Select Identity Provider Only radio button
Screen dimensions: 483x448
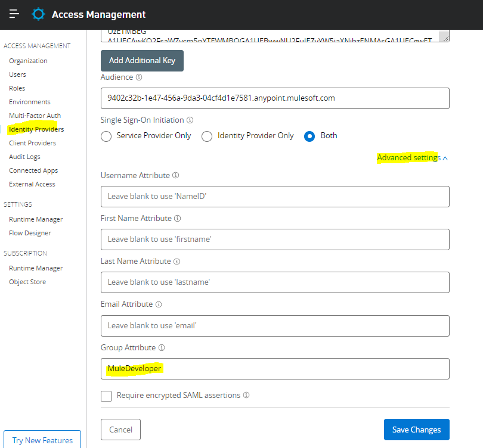[x=207, y=136]
